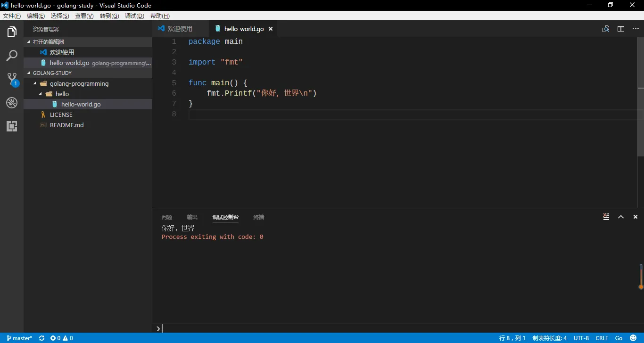Open the 调试(D) menu
Viewport: 644px width, 343px height.
coord(134,16)
